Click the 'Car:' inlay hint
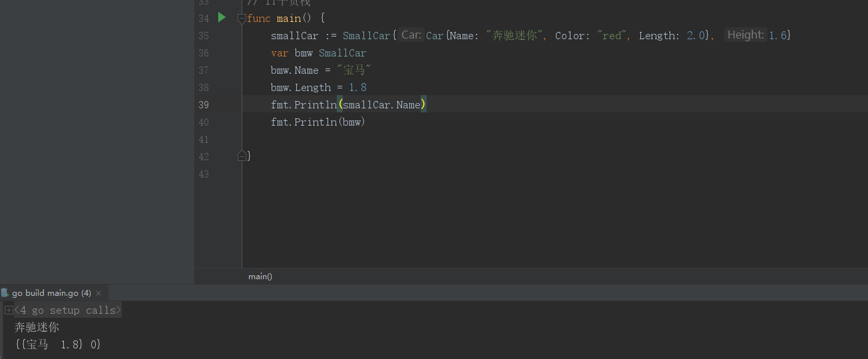Image resolution: width=868 pixels, height=359 pixels. point(411,35)
